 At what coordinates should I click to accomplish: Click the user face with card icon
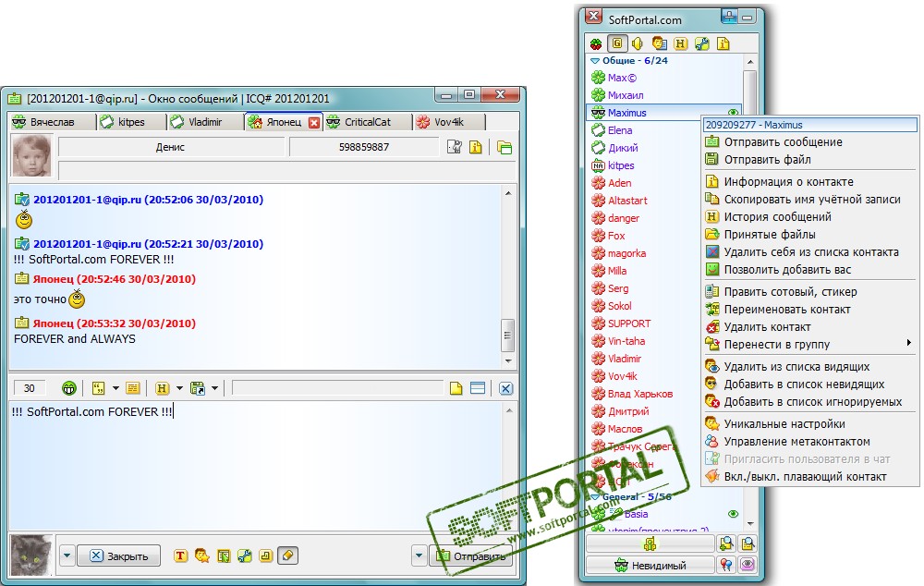pos(660,43)
